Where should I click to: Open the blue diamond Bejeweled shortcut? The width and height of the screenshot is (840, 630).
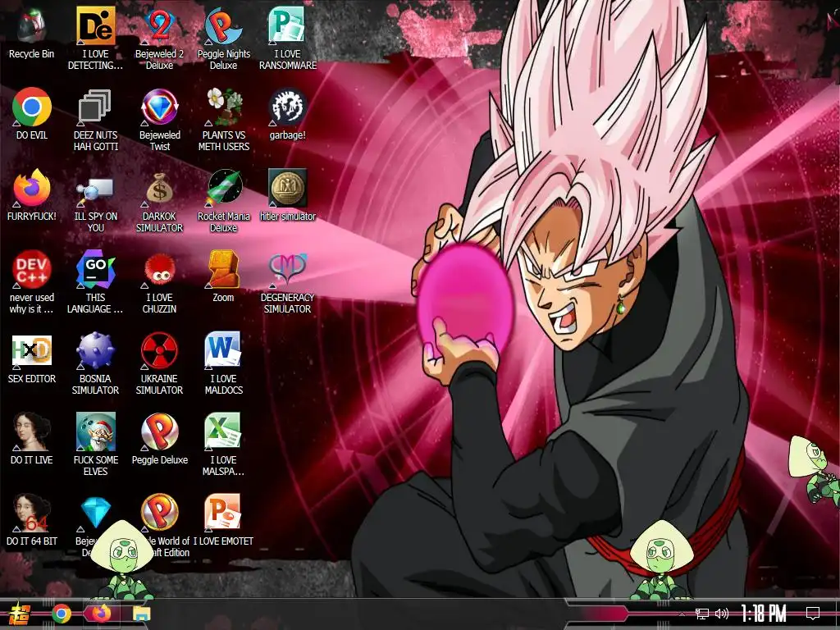(95, 513)
